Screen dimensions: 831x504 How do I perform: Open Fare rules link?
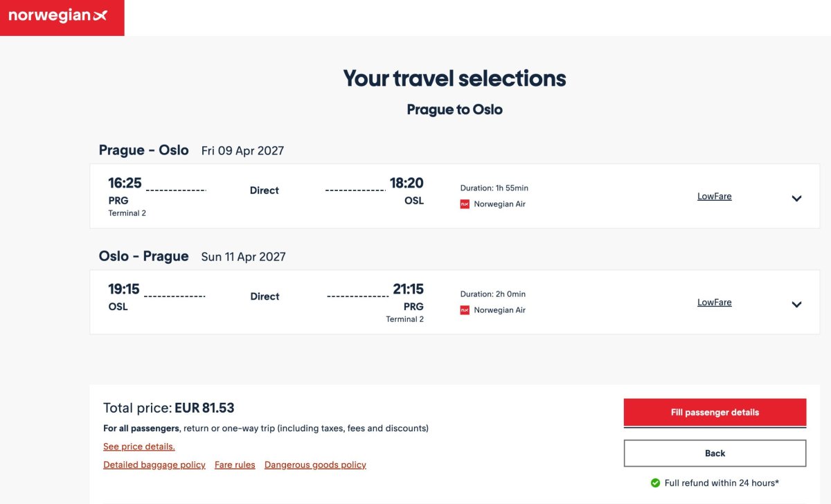coord(235,465)
